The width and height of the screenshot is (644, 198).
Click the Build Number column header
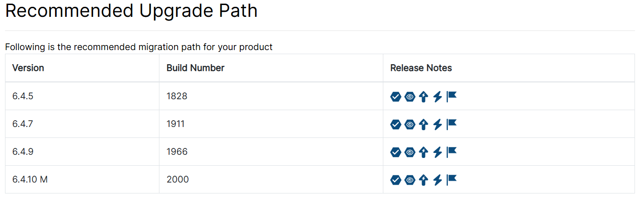(x=195, y=68)
